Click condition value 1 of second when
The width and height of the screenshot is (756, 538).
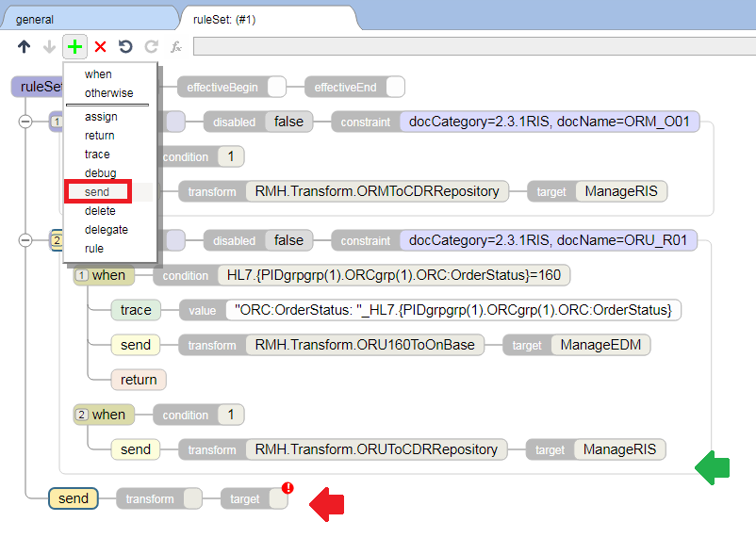[231, 415]
